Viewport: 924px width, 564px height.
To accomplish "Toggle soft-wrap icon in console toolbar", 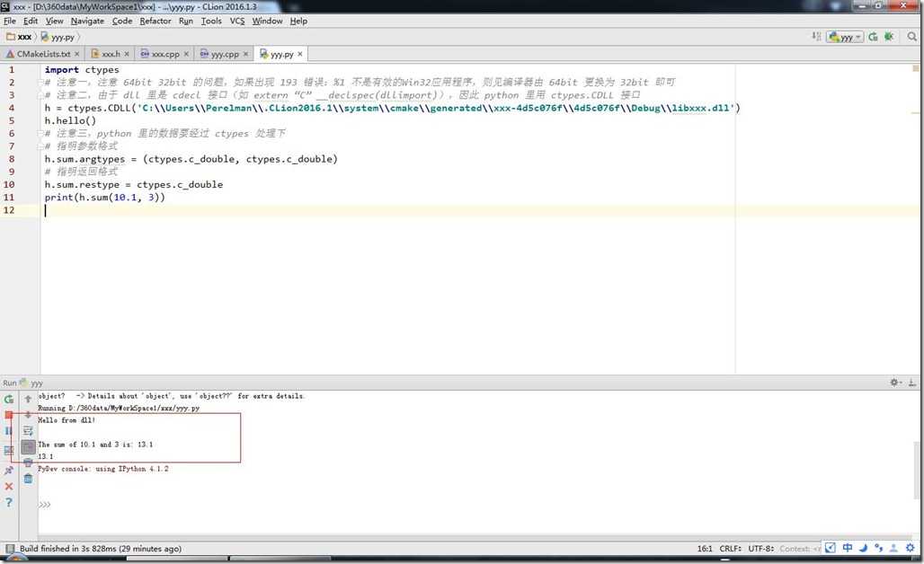I will [x=28, y=431].
